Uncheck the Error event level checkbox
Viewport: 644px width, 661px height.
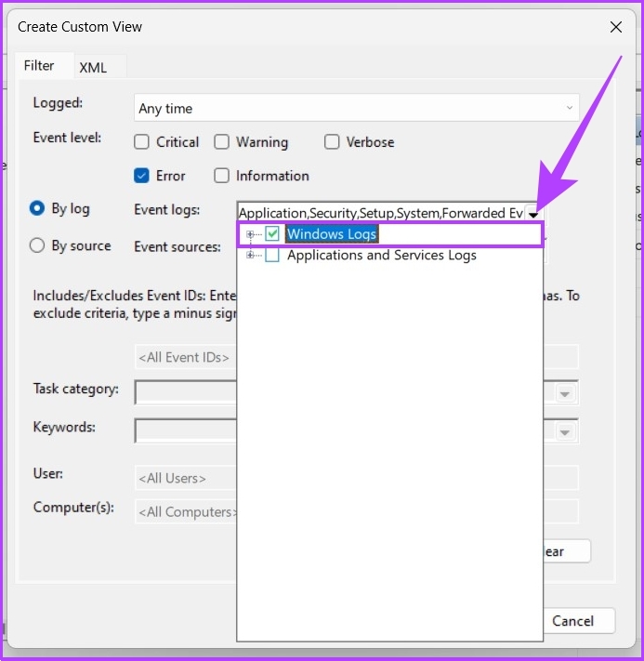click(141, 176)
